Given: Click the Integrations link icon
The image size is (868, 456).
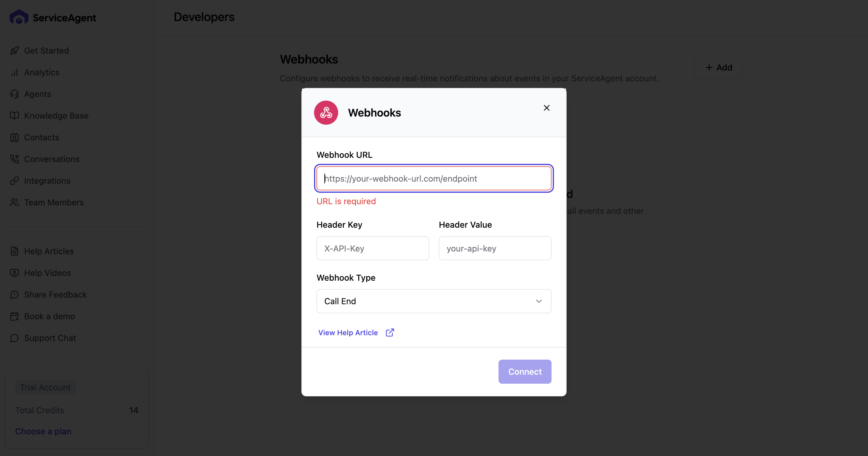Looking at the screenshot, I should click(x=14, y=181).
